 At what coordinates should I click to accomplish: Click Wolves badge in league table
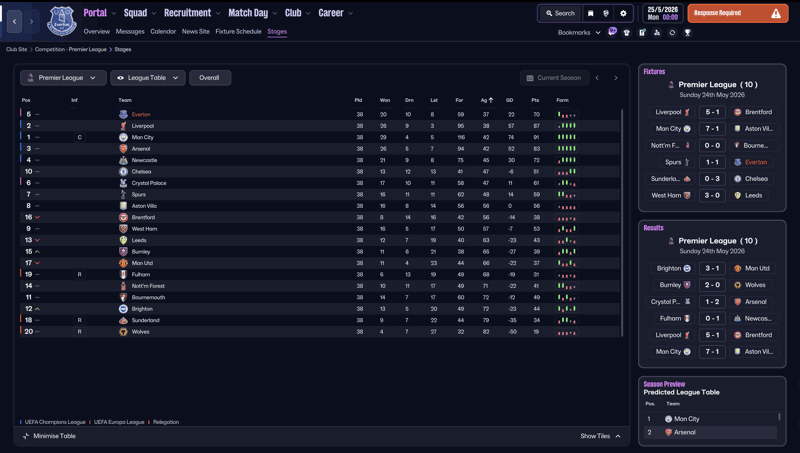point(123,332)
